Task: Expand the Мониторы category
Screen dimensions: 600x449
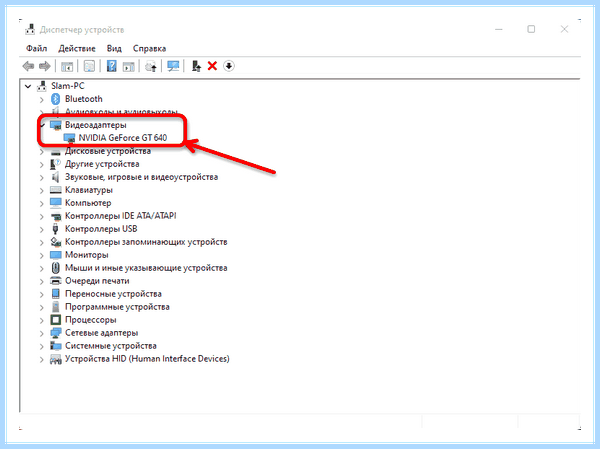Action: [42, 256]
